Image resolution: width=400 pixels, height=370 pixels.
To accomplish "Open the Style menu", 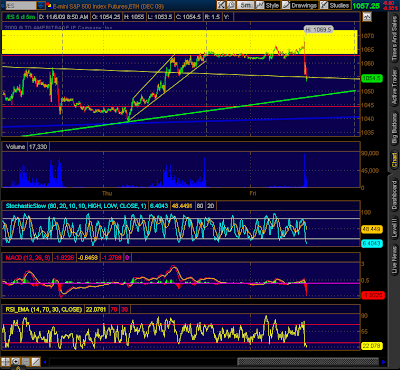I will 268,5.
